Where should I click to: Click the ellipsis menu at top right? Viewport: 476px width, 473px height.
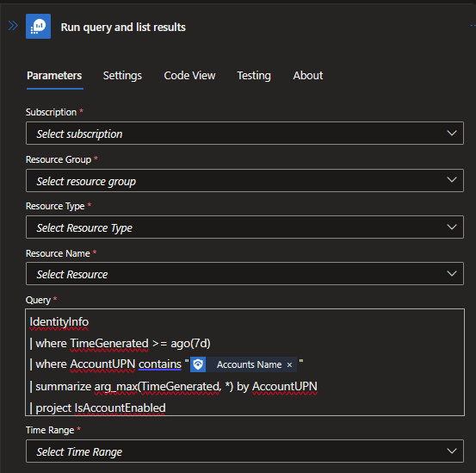tap(473, 26)
